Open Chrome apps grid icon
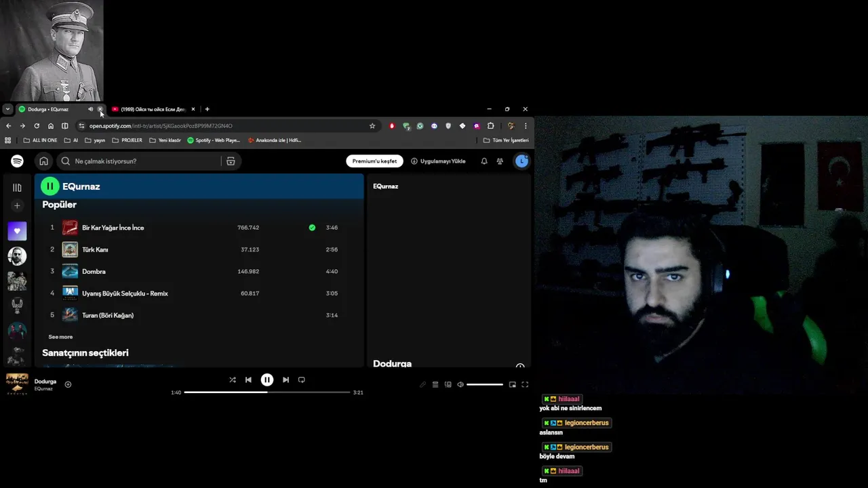868x488 pixels. click(8, 140)
